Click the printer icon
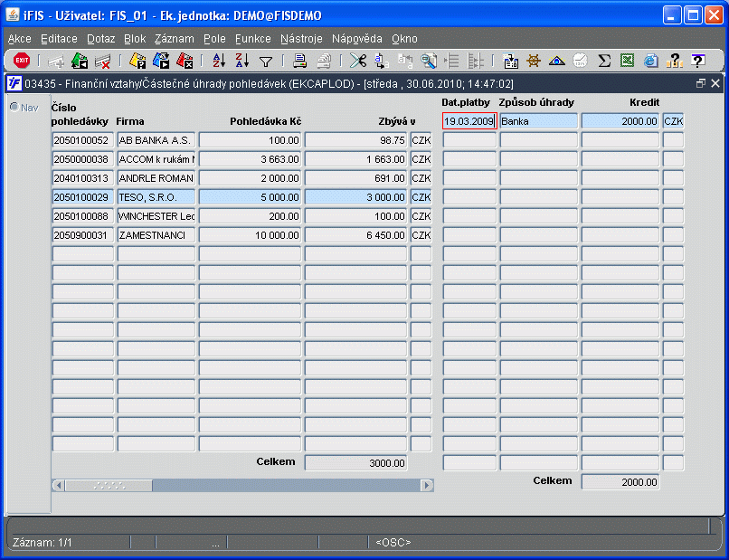Image resolution: width=729 pixels, height=560 pixels. [x=300, y=61]
